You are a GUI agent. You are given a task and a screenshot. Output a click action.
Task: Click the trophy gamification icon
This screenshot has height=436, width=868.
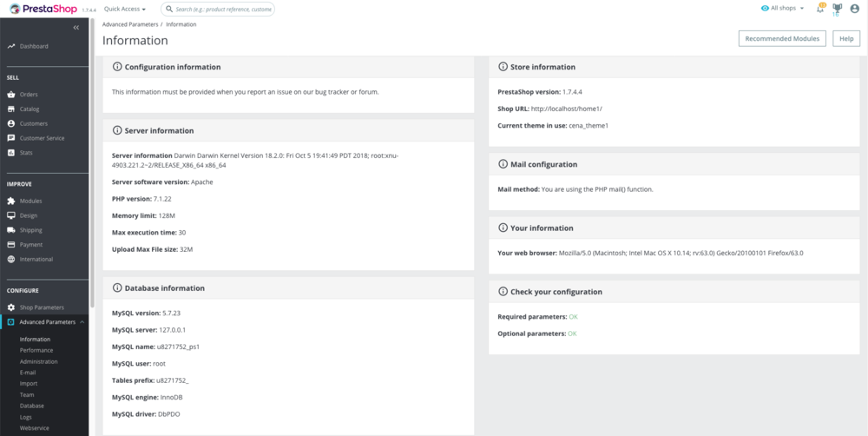[x=837, y=9]
